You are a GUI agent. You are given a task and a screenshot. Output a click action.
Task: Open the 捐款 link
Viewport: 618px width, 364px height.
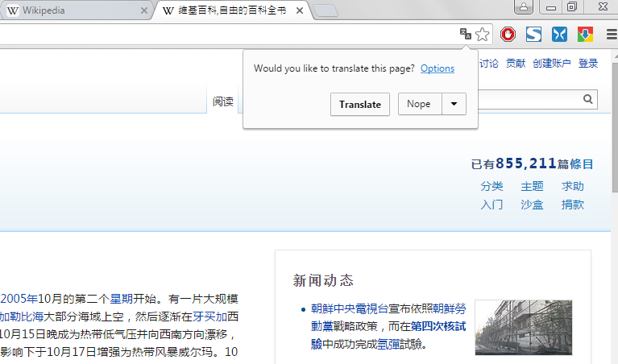click(x=573, y=205)
